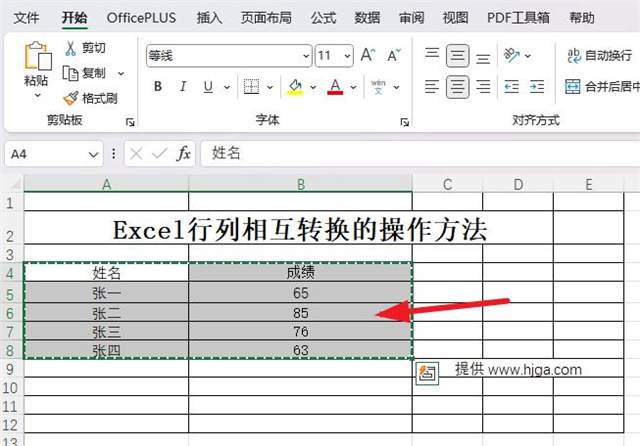The width and height of the screenshot is (640, 446).
Task: Toggle vertical middle alignment
Action: click(457, 55)
